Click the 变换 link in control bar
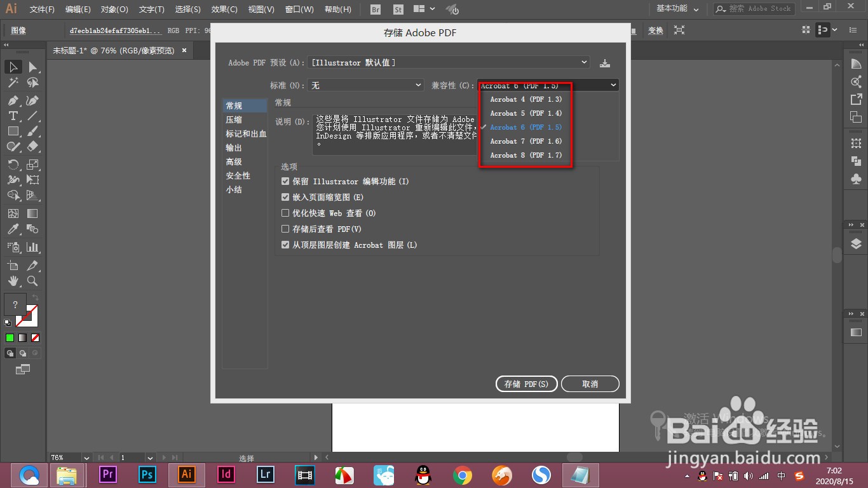 coord(655,30)
